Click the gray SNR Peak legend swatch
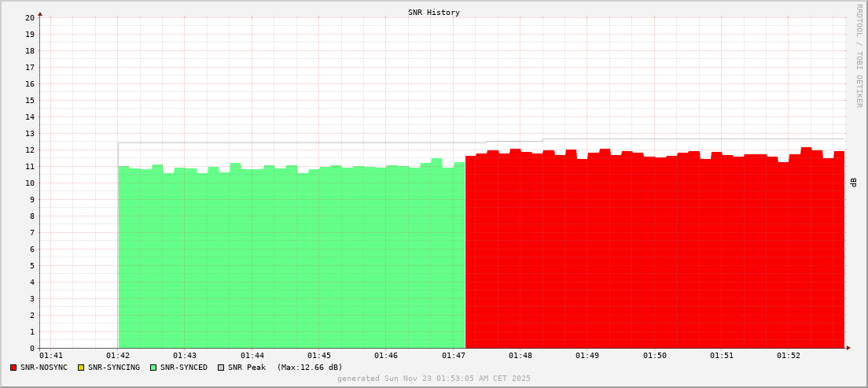 [x=221, y=368]
